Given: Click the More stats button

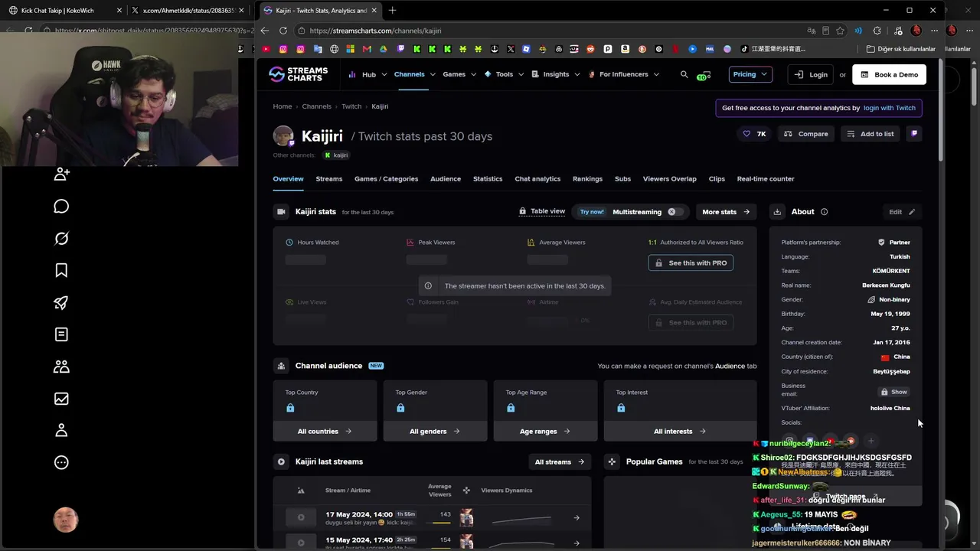Looking at the screenshot, I should tap(726, 212).
